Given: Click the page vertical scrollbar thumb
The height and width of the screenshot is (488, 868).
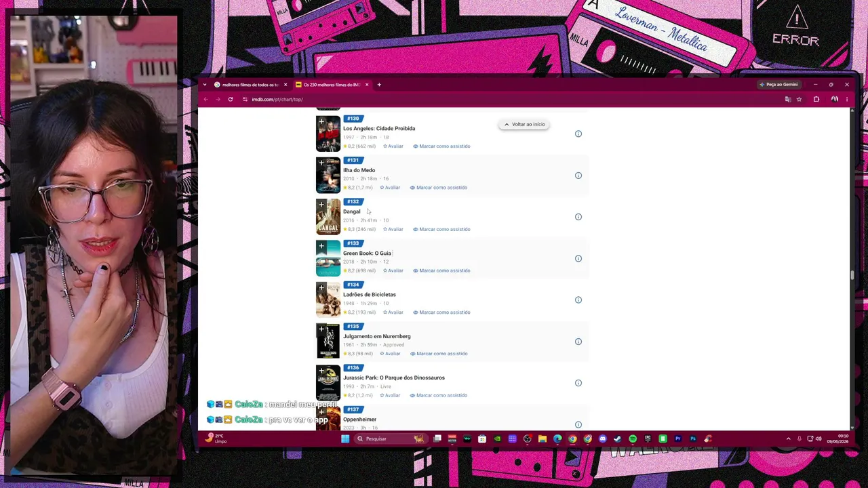Looking at the screenshot, I should tap(852, 274).
